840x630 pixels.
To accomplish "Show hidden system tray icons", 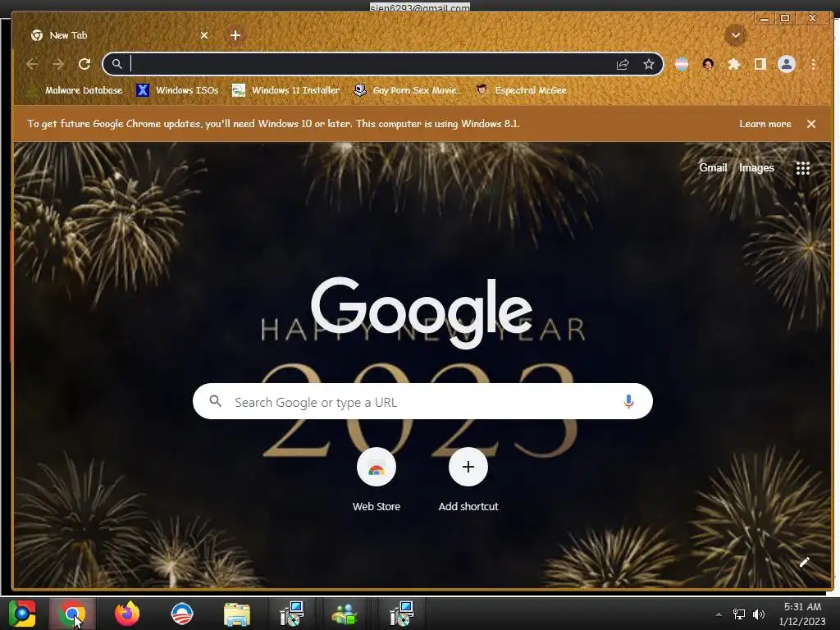I will coord(719,614).
